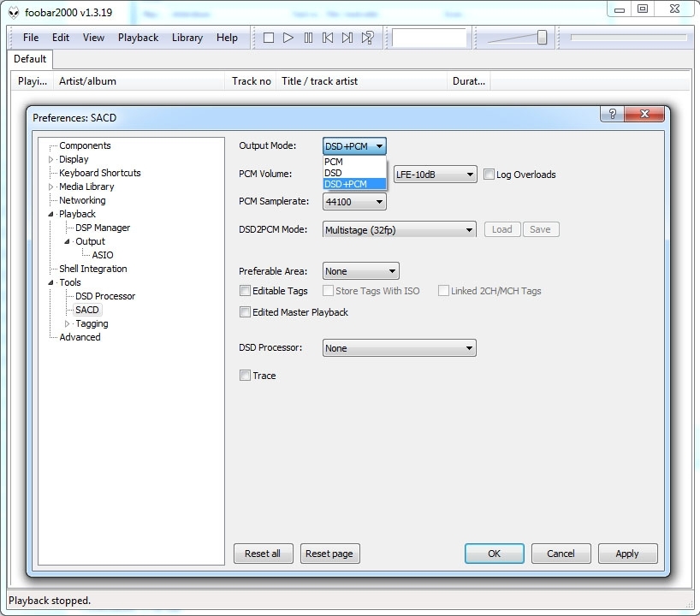The image size is (700, 616).
Task: Select DSD Processor in preferences tree
Action: pos(104,296)
